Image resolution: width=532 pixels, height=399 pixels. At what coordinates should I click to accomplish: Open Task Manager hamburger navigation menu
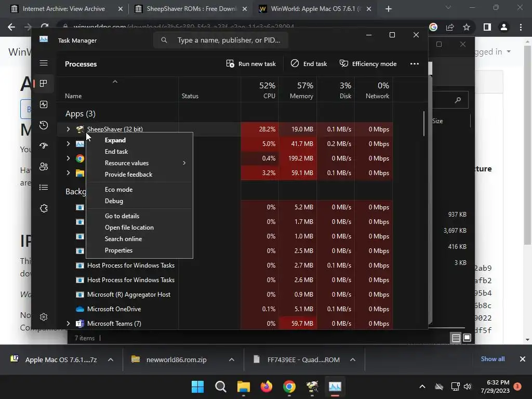coord(44,63)
